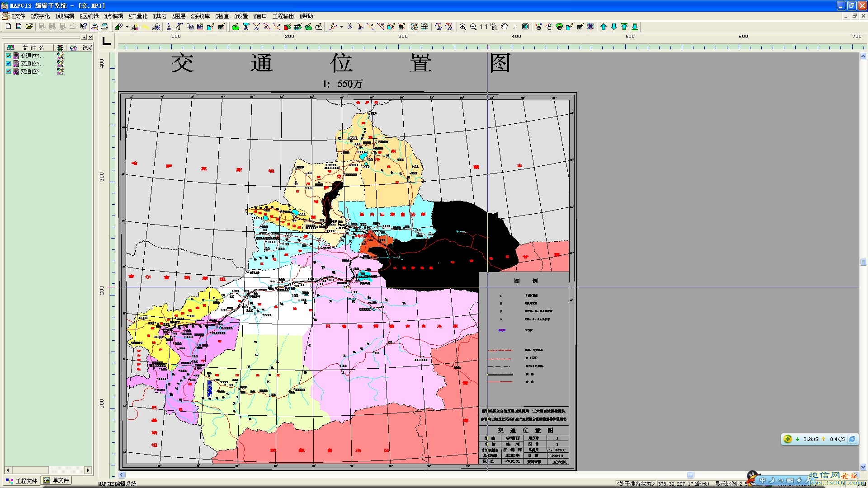This screenshot has width=868, height=488.
Task: Click the Zoom in magnifier icon
Action: click(462, 27)
